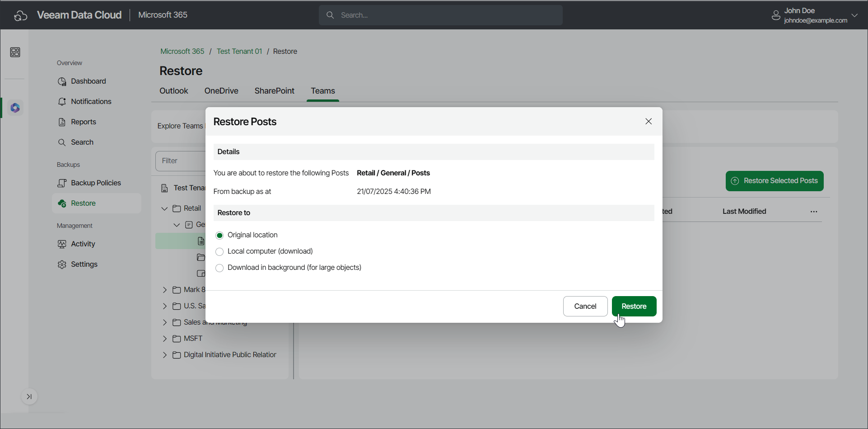Select Local computer (download) option
Screen dimensions: 868x429
[219, 252]
